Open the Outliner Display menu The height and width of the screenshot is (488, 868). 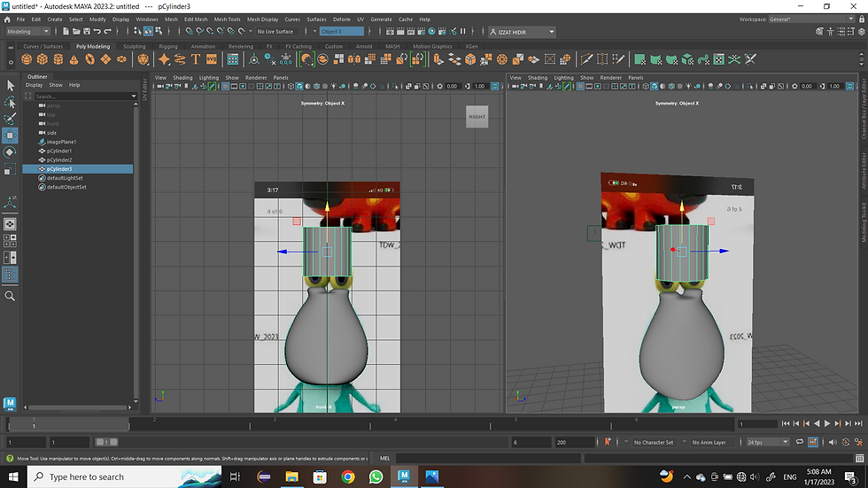pos(34,85)
